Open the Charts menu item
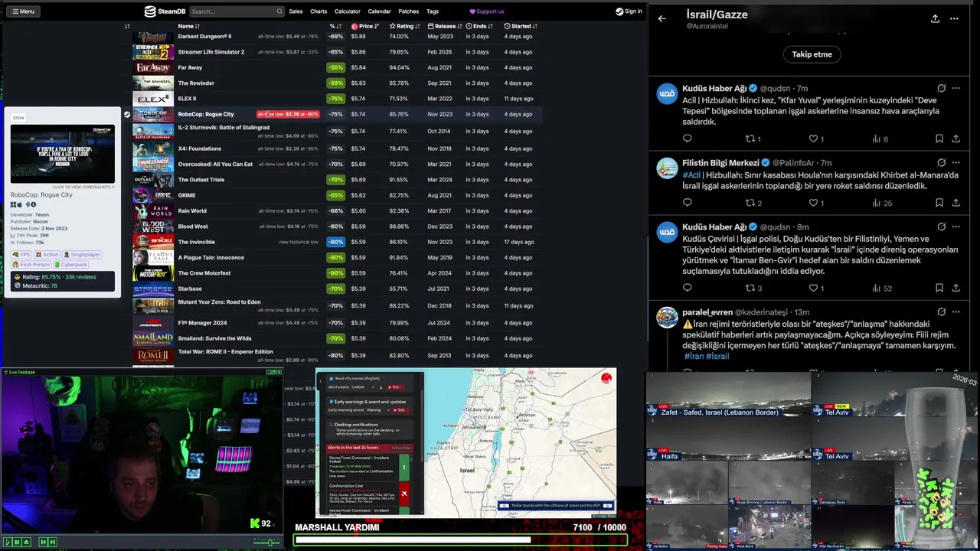This screenshot has width=980, height=551. pyautogui.click(x=318, y=11)
